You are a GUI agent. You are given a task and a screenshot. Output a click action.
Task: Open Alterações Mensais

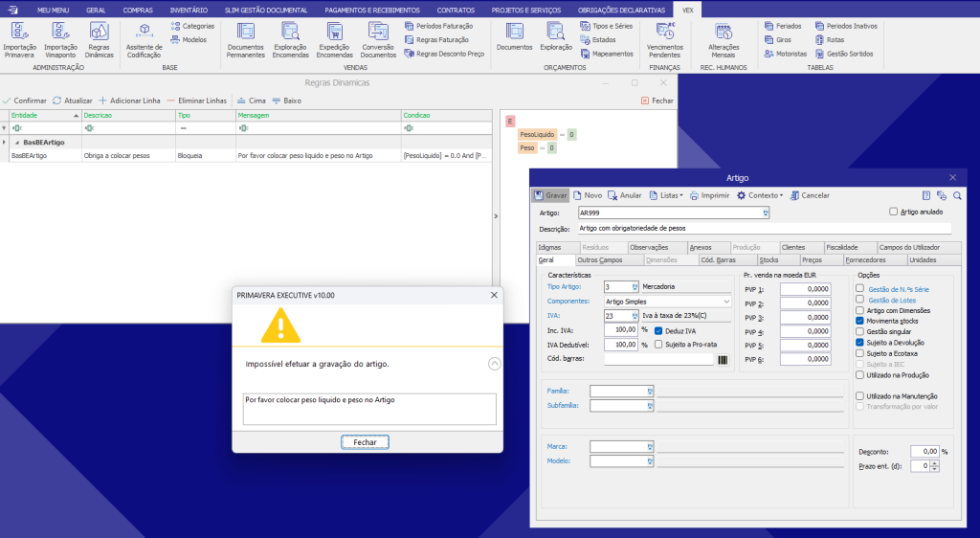724,40
